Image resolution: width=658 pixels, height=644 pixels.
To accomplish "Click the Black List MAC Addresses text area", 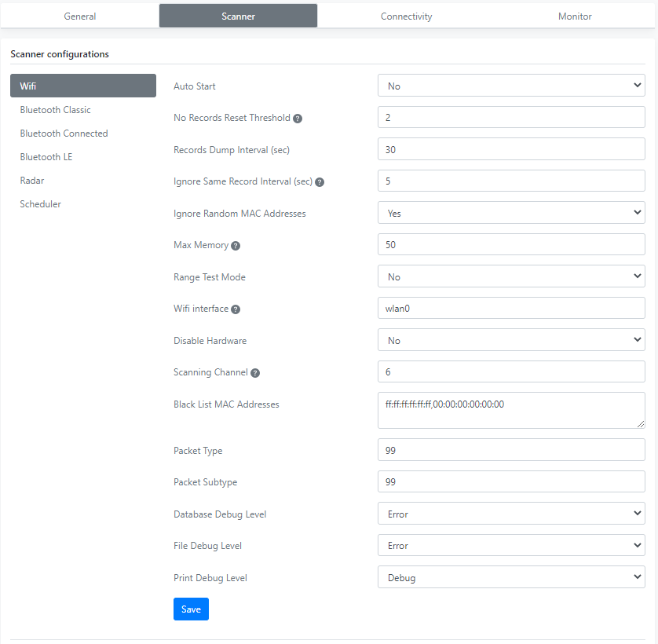I will tap(511, 410).
